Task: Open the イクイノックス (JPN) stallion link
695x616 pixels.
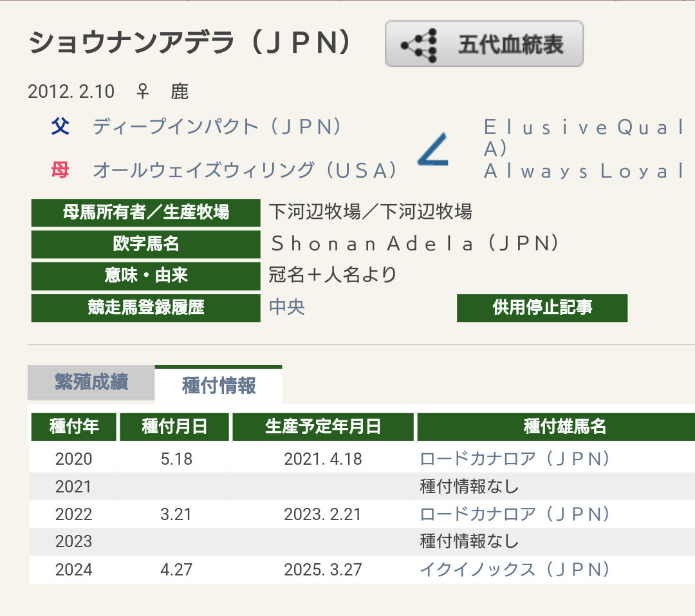Action: pyautogui.click(x=515, y=570)
